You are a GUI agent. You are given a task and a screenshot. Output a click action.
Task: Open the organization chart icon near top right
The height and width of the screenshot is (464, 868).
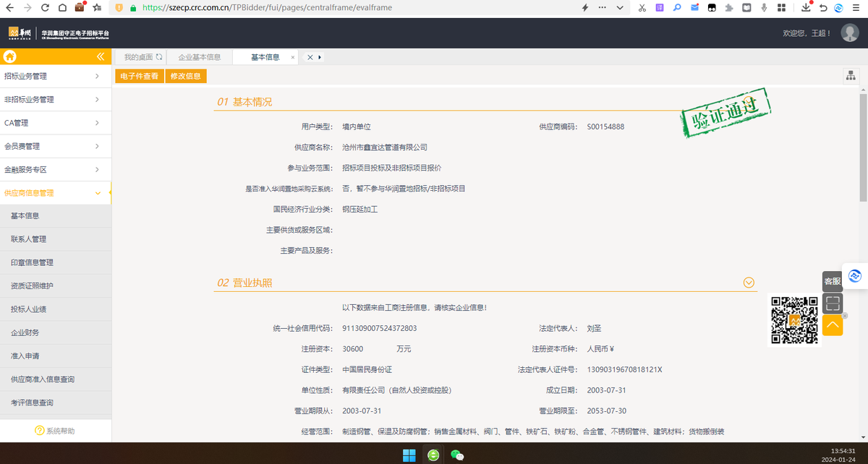[851, 75]
